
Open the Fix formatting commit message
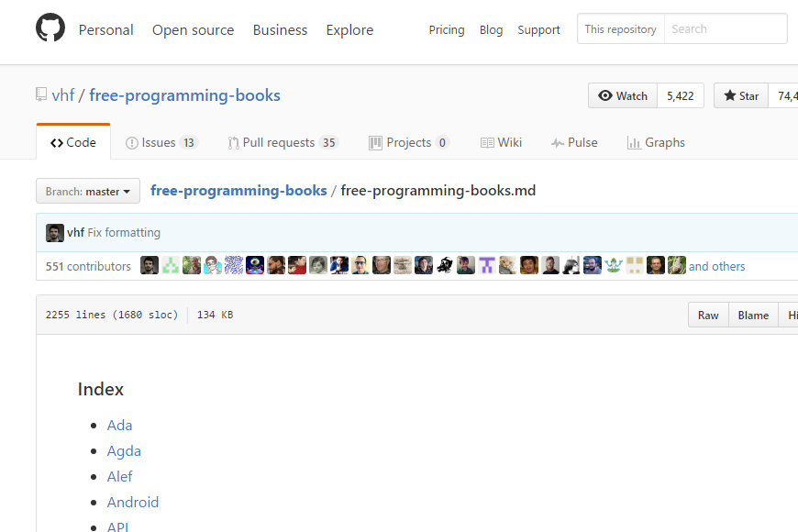pyautogui.click(x=124, y=233)
